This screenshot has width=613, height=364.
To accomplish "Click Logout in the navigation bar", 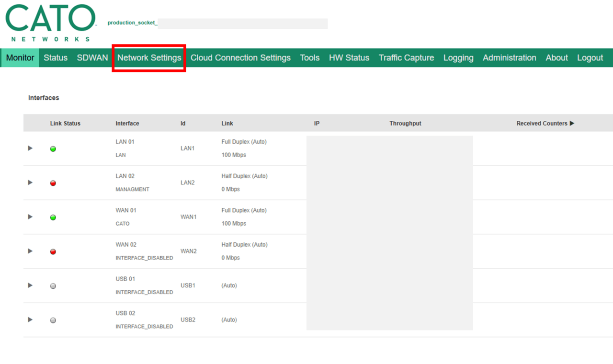I will pyautogui.click(x=590, y=58).
